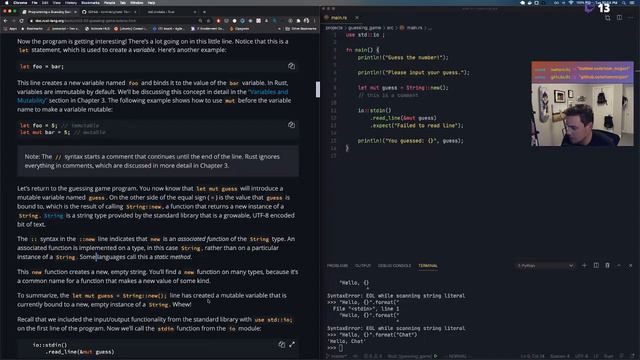Click the 'use std::io;' line in editor
Viewport: 640px width, 360px height.
365,35
